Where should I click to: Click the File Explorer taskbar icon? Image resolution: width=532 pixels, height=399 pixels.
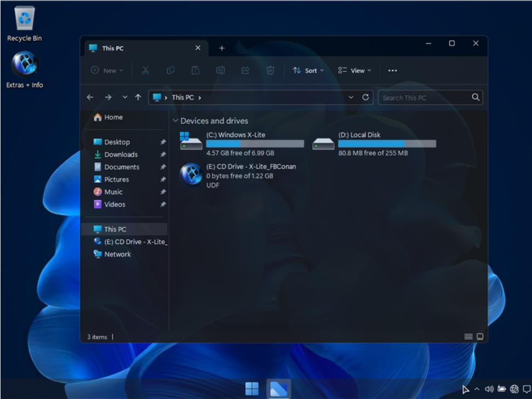279,389
